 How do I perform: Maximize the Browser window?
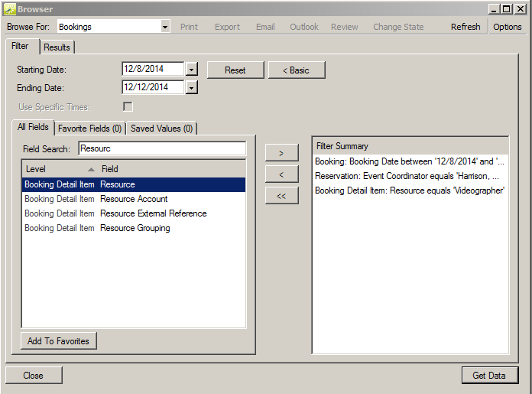[507, 9]
